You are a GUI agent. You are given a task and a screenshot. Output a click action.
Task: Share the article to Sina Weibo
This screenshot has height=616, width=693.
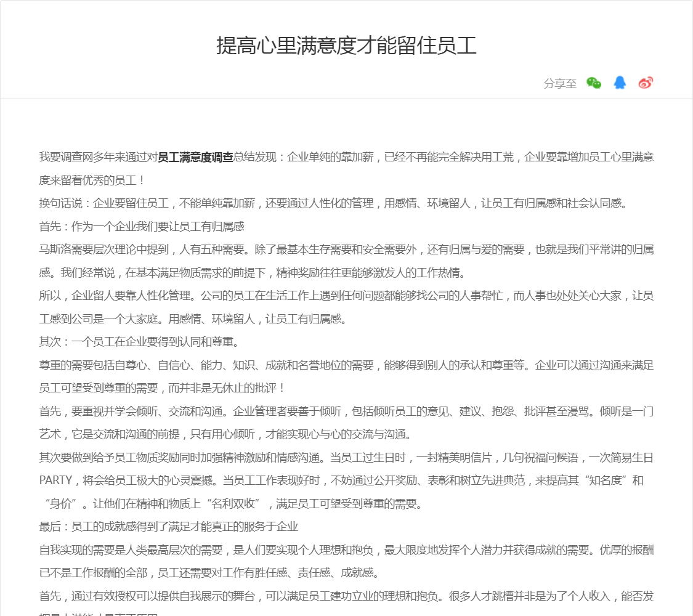(646, 83)
